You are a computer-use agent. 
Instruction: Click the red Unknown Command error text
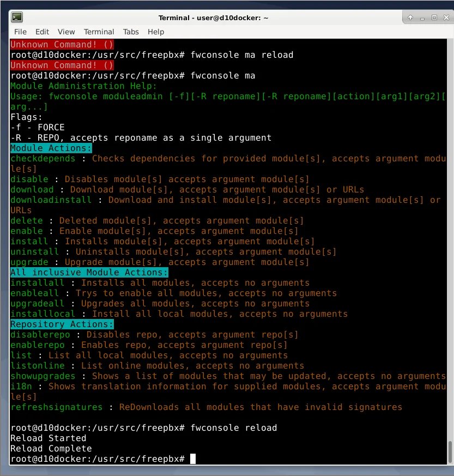pyautogui.click(x=61, y=44)
